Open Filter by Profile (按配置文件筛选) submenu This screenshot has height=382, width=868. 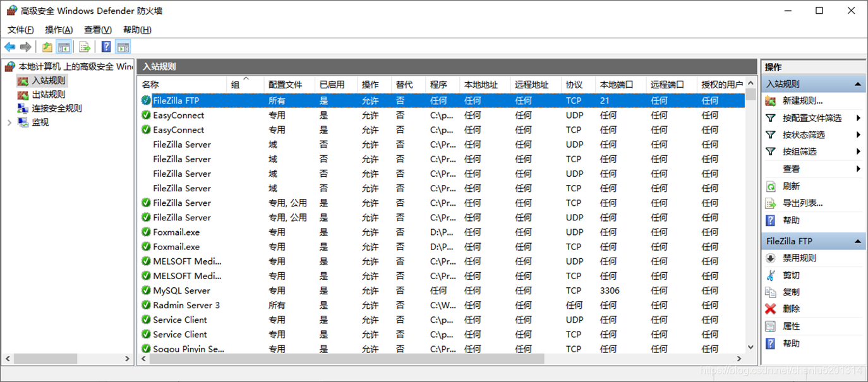[812, 118]
